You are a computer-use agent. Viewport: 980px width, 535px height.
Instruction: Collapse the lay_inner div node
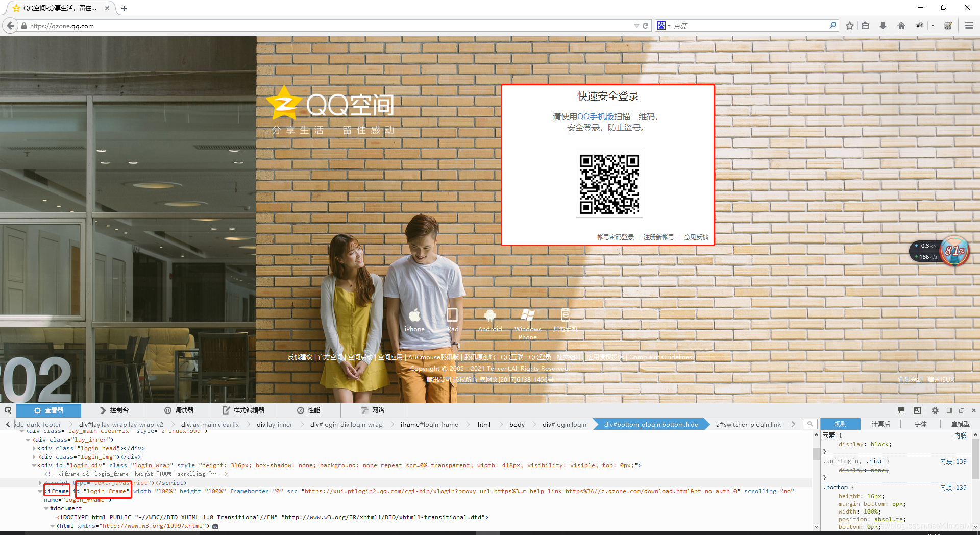(28, 440)
